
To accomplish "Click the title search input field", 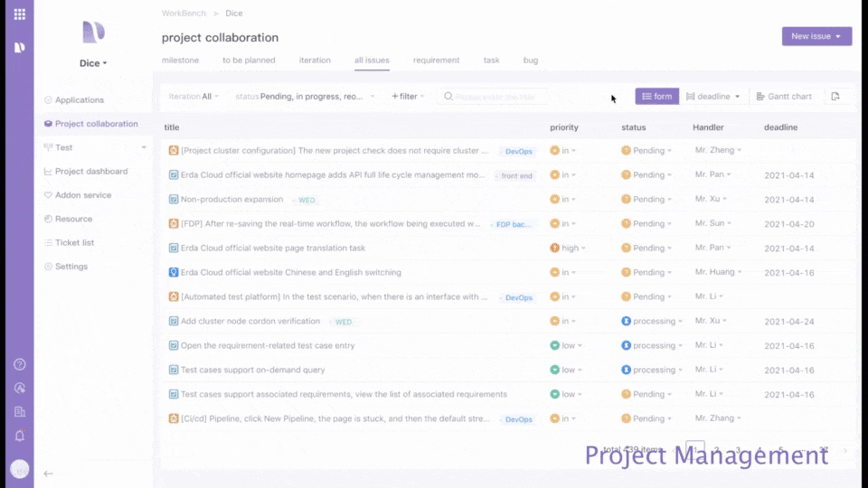I will (x=493, y=97).
